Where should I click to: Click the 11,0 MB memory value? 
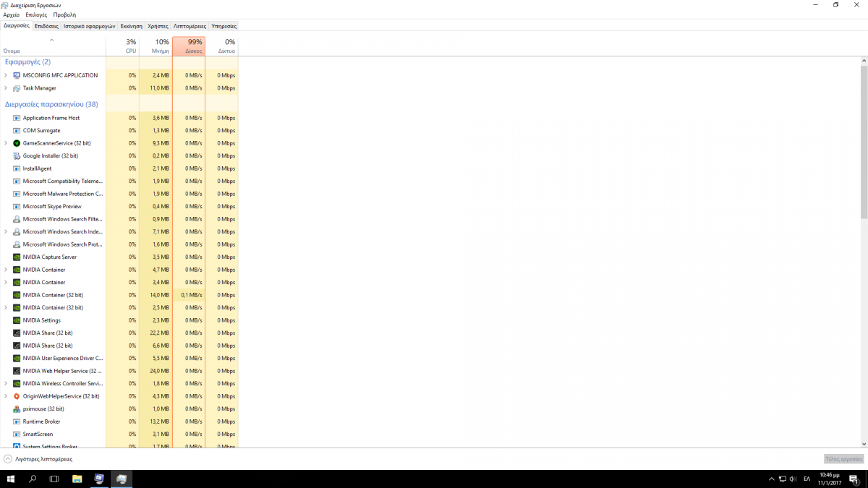(x=161, y=88)
